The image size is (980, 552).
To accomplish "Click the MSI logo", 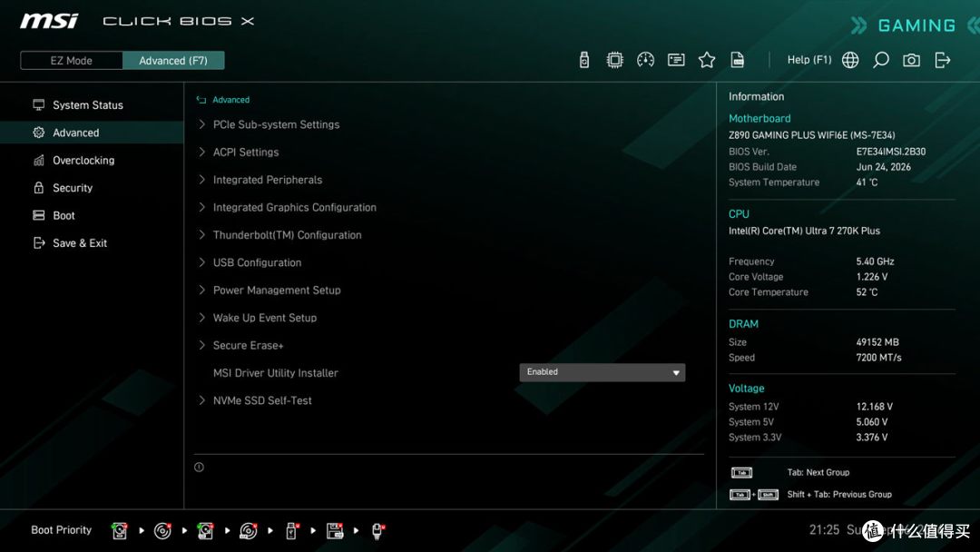I will click(x=49, y=21).
